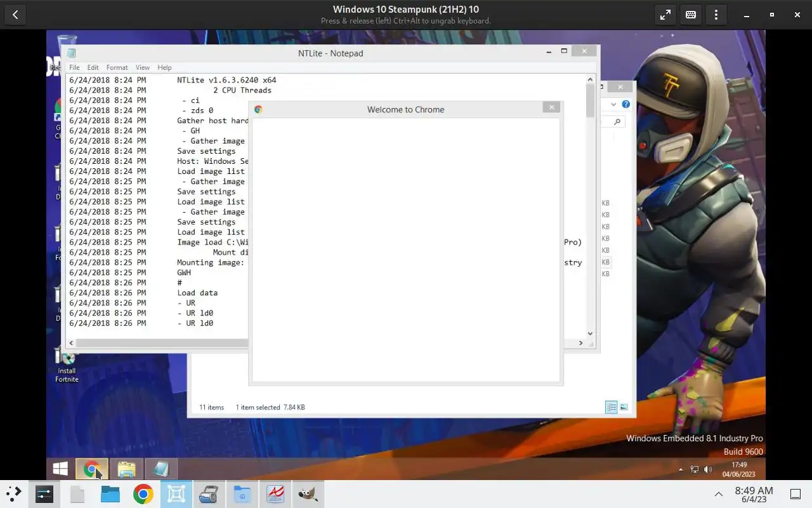
Task: Open the three-dot menu in the viewer header
Action: (x=716, y=15)
